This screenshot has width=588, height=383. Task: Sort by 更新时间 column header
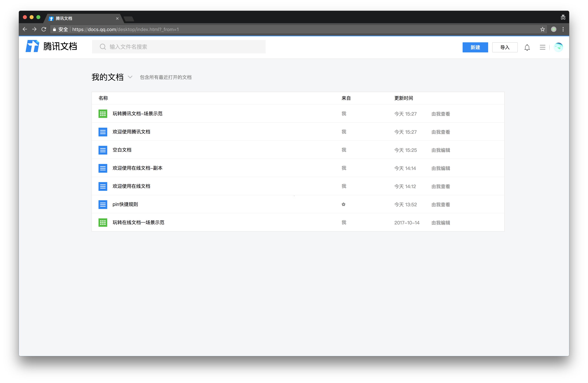(x=403, y=98)
